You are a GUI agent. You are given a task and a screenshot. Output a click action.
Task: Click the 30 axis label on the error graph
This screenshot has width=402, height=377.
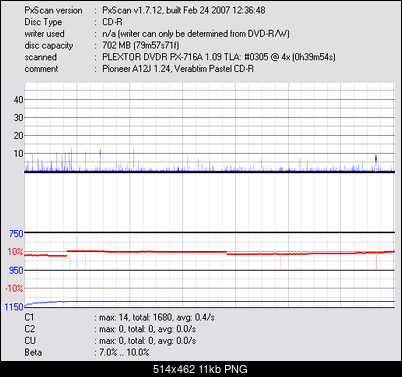click(19, 118)
